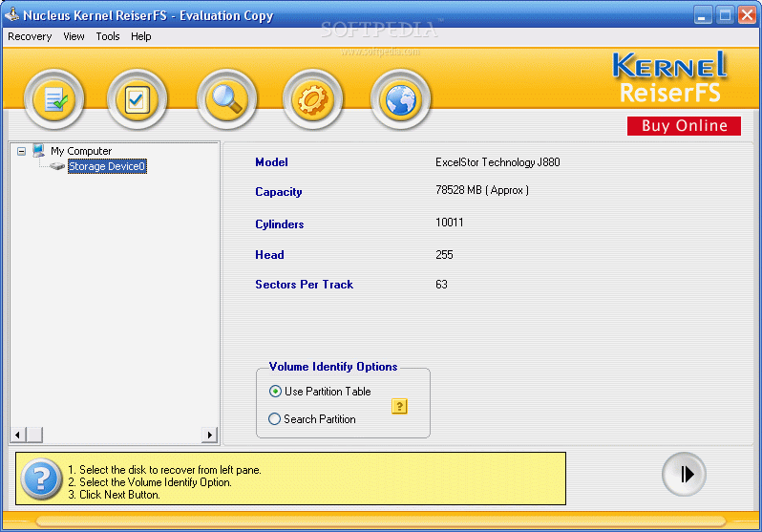Click the yellow help icon beside volume options
762x532 pixels.
click(x=399, y=406)
